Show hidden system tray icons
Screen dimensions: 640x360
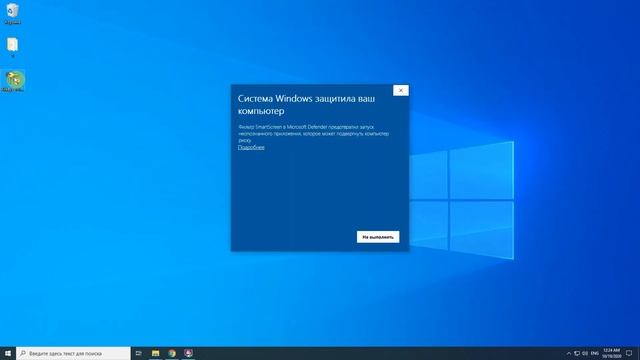[569, 353]
